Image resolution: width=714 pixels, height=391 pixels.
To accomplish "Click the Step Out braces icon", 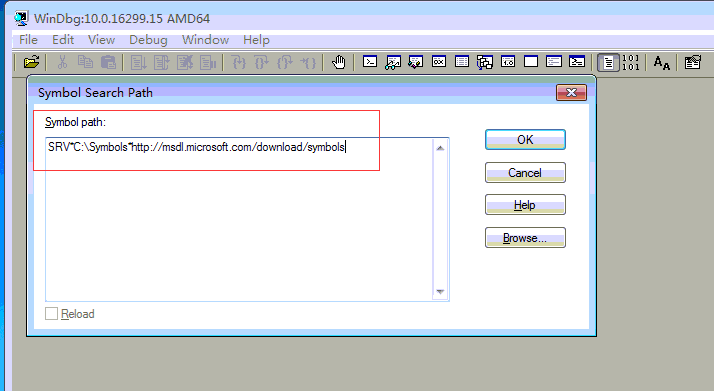I will (285, 62).
